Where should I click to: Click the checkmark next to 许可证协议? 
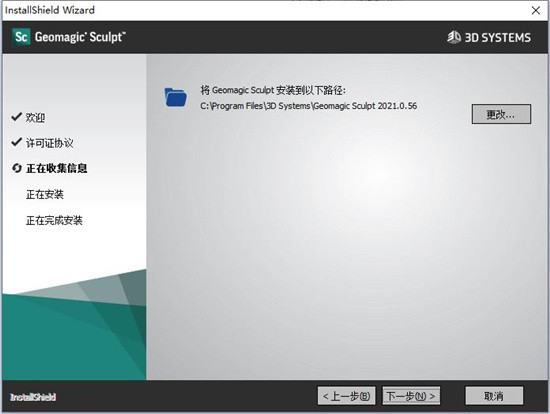[x=16, y=142]
